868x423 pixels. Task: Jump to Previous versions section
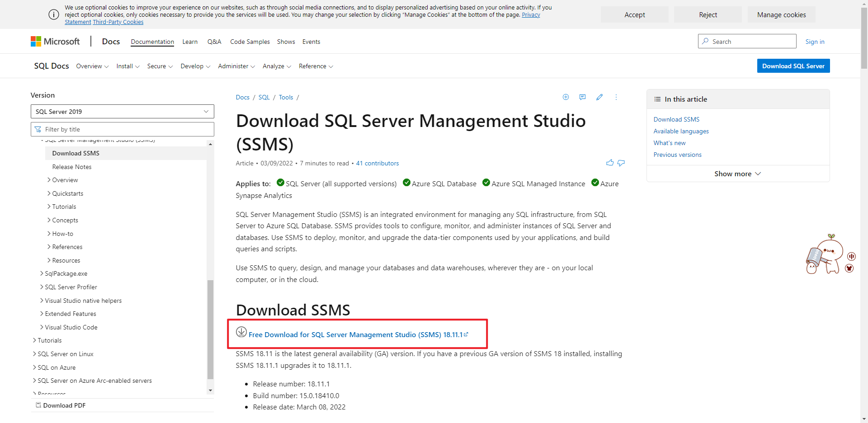(677, 155)
